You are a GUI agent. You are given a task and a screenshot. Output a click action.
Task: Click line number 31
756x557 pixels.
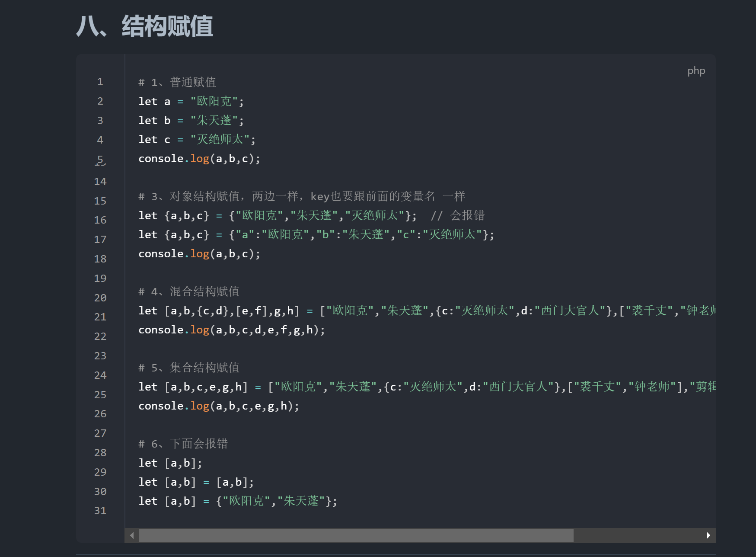(x=100, y=511)
